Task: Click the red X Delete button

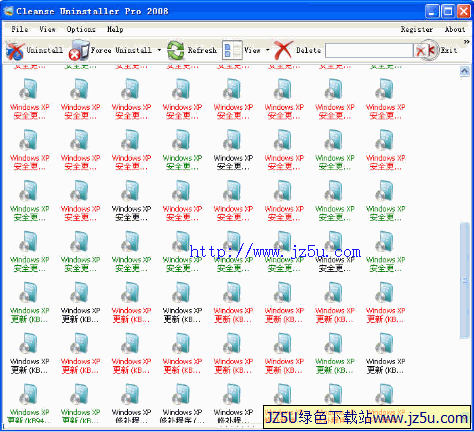Action: [x=297, y=50]
